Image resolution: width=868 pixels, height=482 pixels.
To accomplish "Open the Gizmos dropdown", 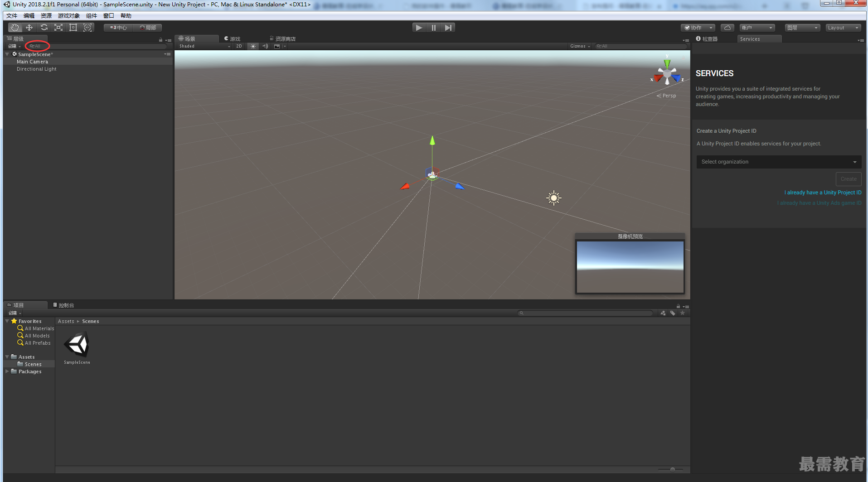I will pyautogui.click(x=580, y=46).
